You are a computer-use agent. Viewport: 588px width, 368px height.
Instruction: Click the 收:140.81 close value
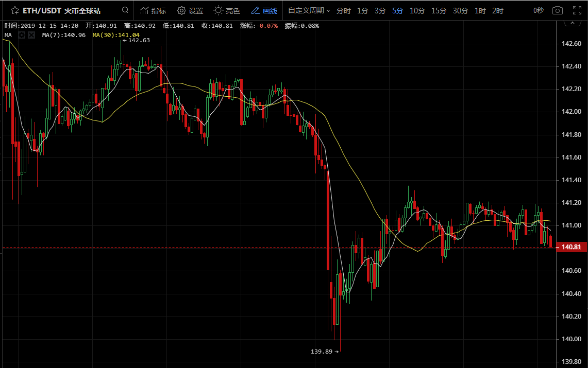(x=217, y=26)
